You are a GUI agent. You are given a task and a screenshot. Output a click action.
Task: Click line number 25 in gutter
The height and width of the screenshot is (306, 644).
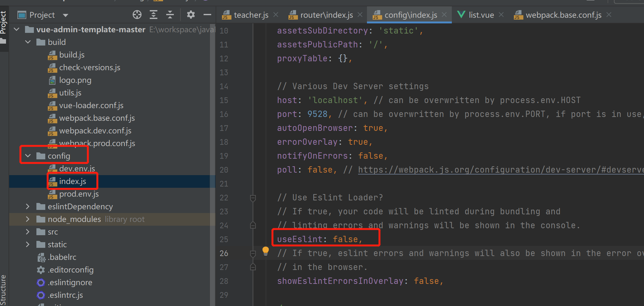pyautogui.click(x=224, y=239)
